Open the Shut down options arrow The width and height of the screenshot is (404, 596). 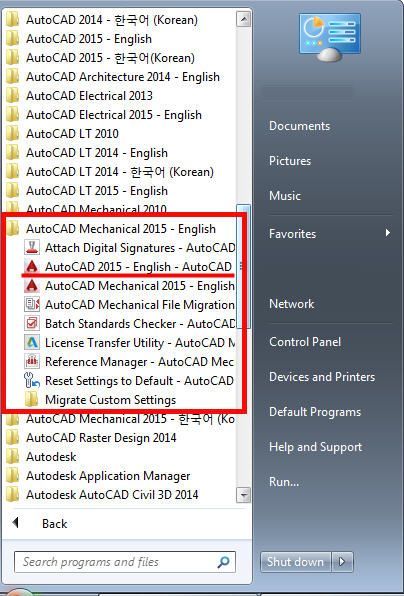[342, 561]
